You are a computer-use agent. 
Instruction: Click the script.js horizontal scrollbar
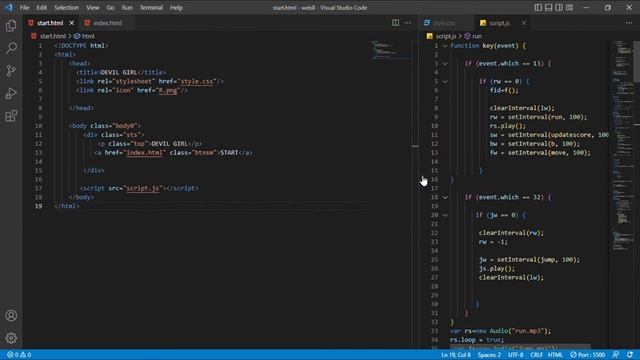(520, 347)
